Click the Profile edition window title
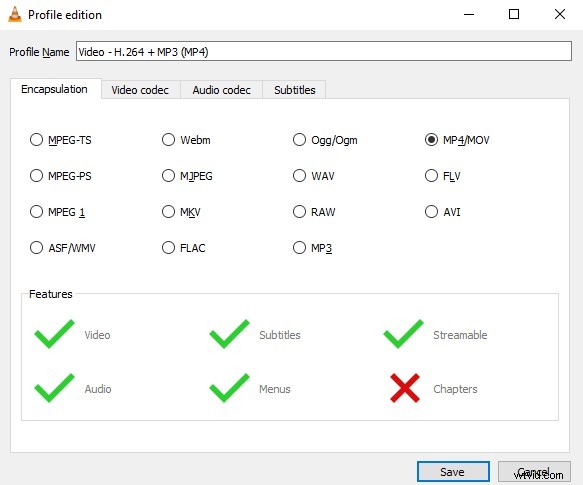 click(x=65, y=15)
